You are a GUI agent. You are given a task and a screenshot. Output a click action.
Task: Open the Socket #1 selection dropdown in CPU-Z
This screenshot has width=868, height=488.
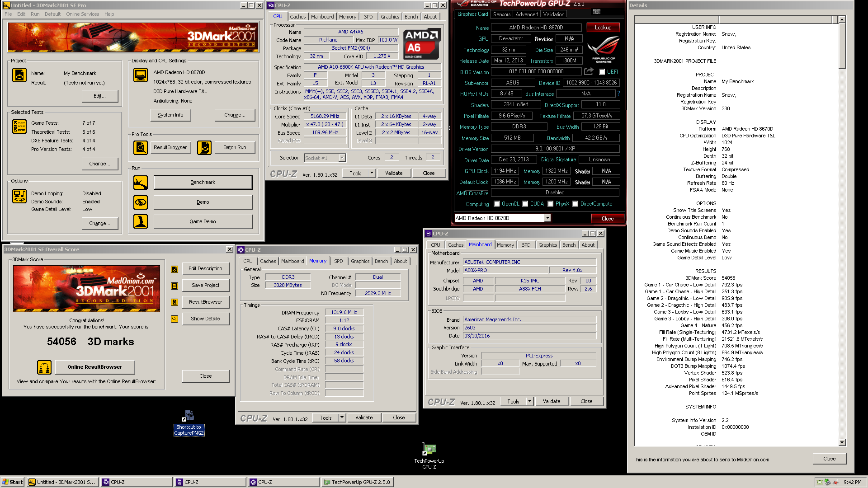(x=342, y=158)
